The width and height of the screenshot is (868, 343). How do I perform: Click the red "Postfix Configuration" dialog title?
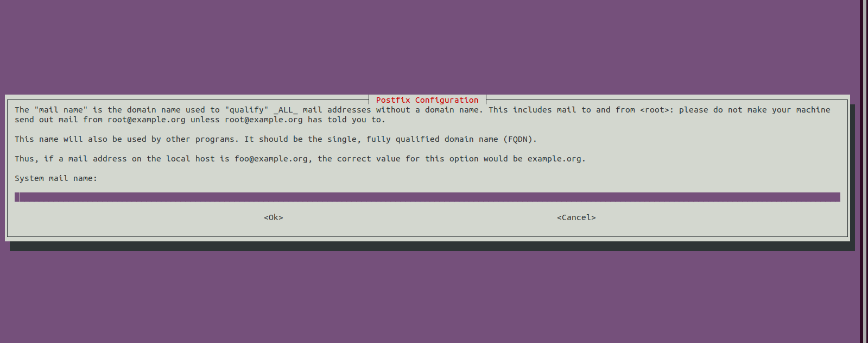tap(427, 100)
